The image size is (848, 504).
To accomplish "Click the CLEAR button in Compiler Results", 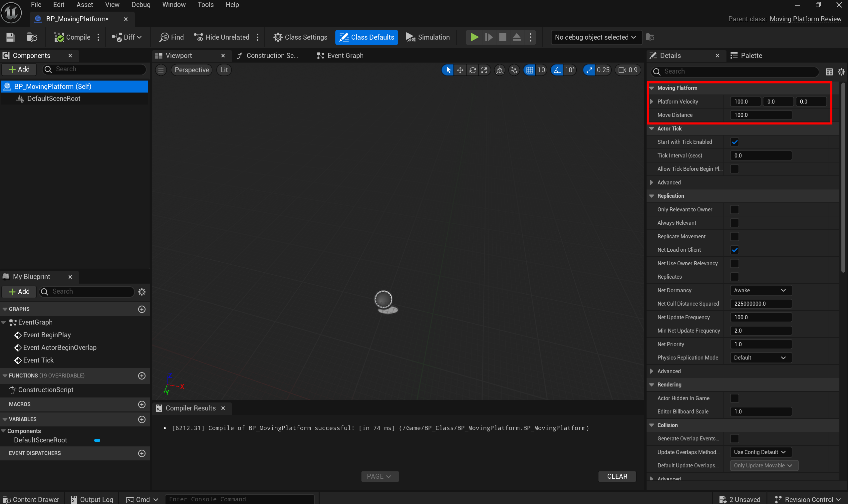I will tap(617, 476).
